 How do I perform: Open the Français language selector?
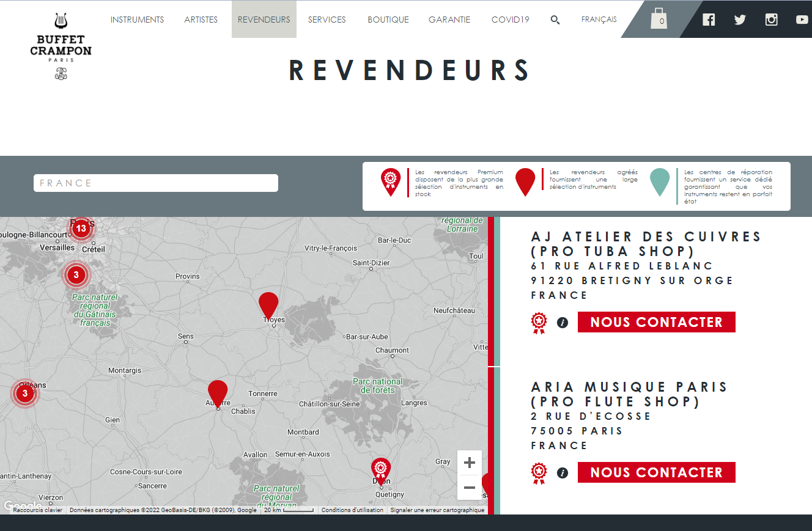599,20
